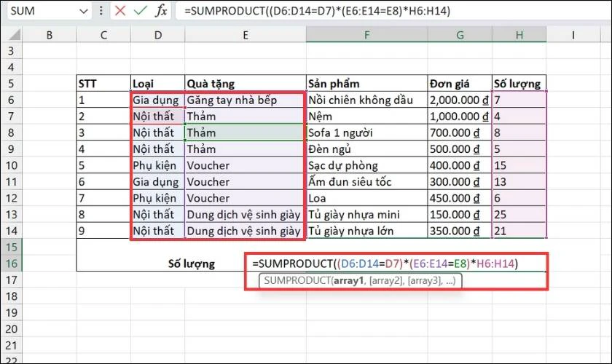Cancel the formula entry with the X icon

(x=120, y=10)
